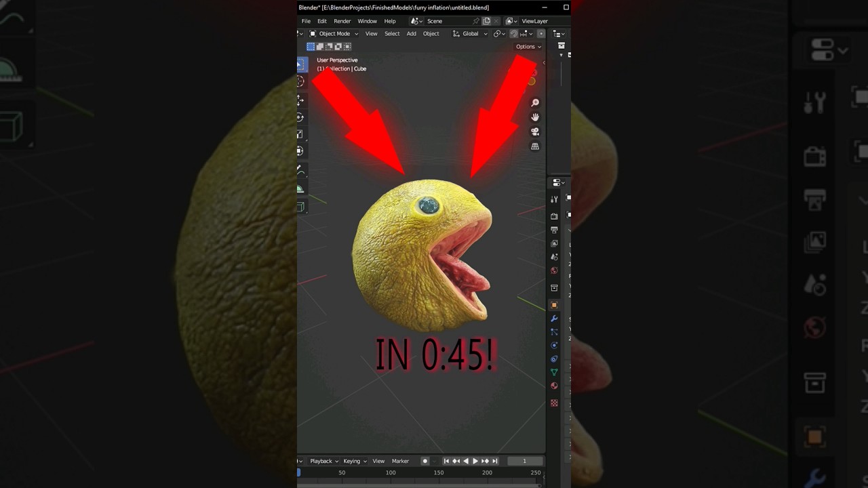The width and height of the screenshot is (868, 488).
Task: Open the Scene browse dropdown
Action: (x=416, y=21)
